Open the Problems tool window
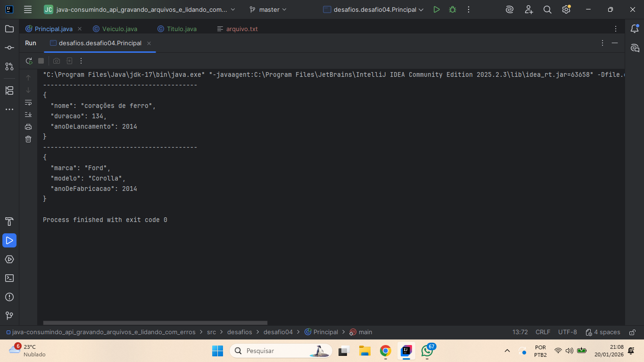644x362 pixels. coord(9,297)
